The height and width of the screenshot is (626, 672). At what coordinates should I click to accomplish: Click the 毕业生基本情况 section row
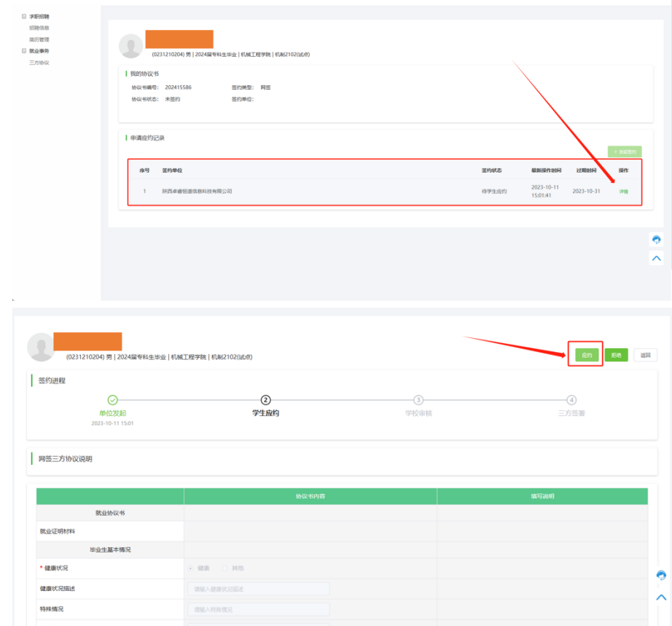(x=110, y=549)
